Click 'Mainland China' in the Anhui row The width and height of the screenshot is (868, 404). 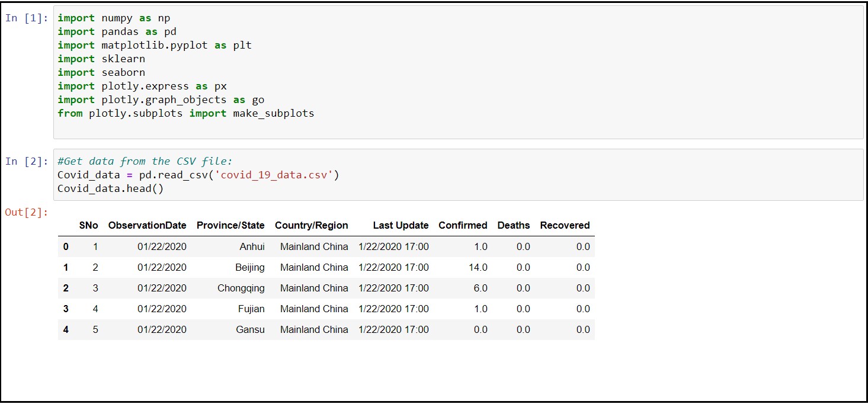click(x=314, y=246)
